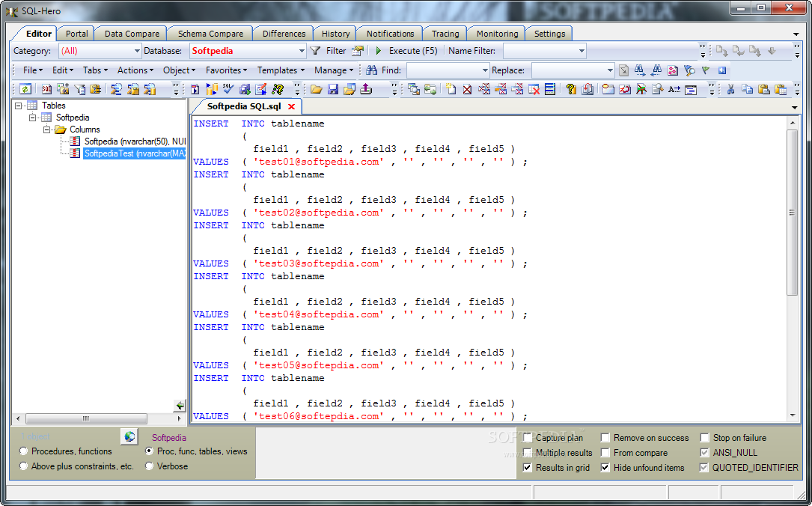The width and height of the screenshot is (812, 506).
Task: Click the scissors cut icon
Action: pyautogui.click(x=730, y=89)
